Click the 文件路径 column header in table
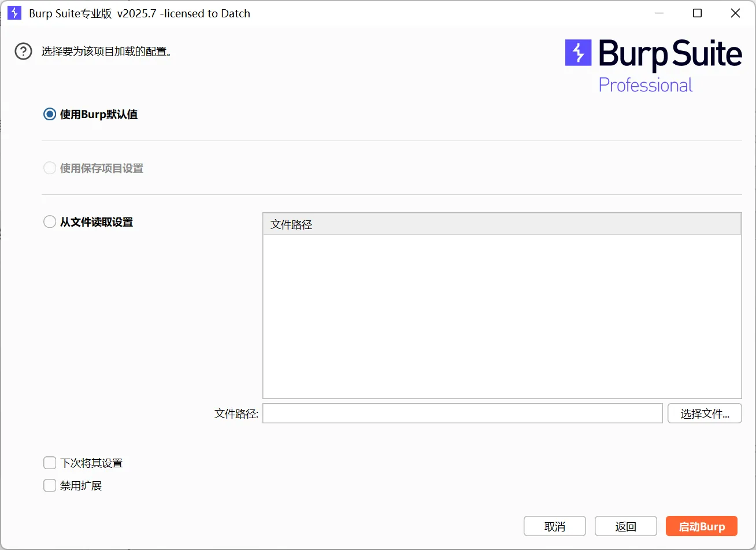This screenshot has width=756, height=550. tap(502, 224)
